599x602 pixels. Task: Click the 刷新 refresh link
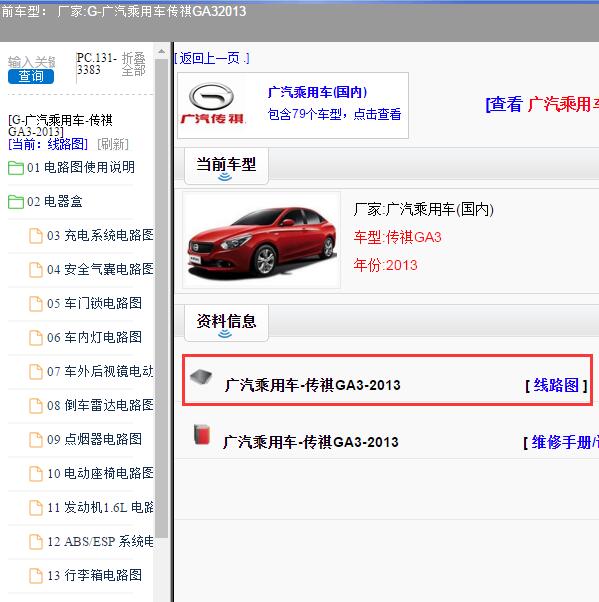pyautogui.click(x=113, y=144)
